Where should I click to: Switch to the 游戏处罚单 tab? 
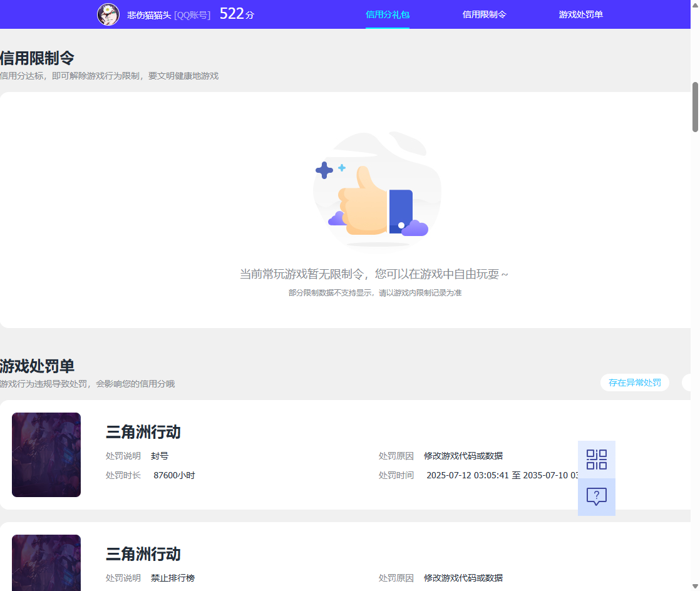point(581,15)
